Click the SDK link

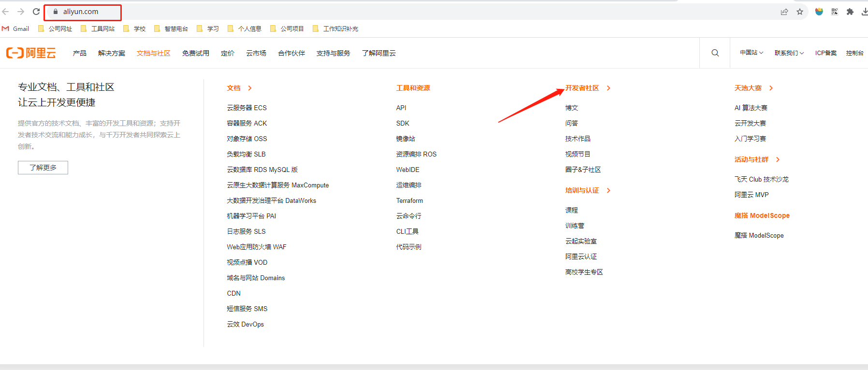point(403,123)
